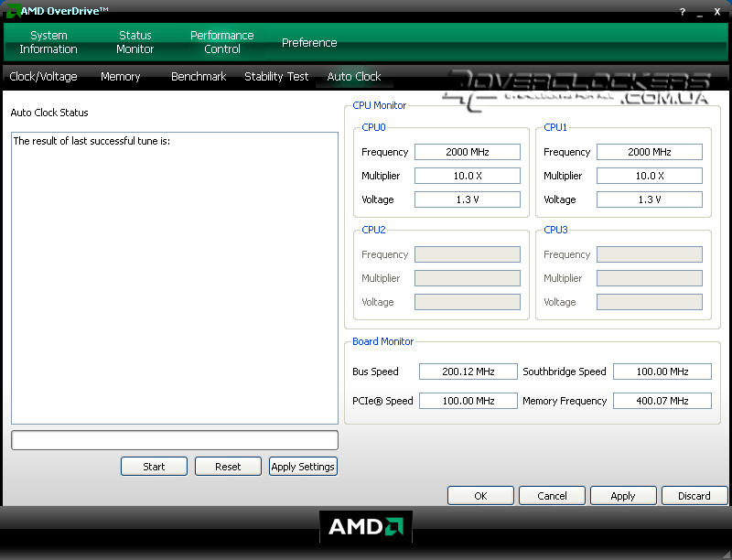Switch to Status Monitor tab
The image size is (732, 560).
click(x=135, y=42)
